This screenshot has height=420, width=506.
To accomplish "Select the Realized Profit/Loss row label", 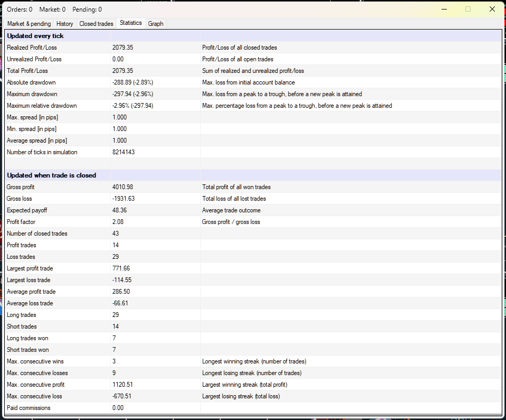I will [32, 48].
